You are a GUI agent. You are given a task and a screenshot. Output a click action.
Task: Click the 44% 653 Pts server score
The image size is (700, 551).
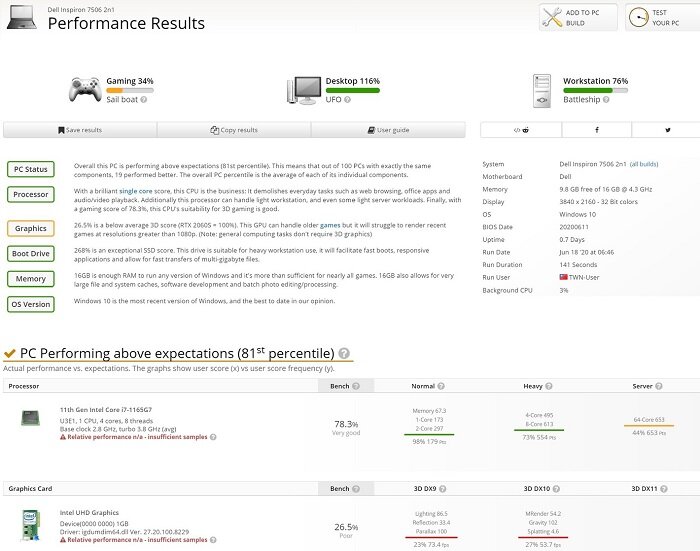pos(649,433)
